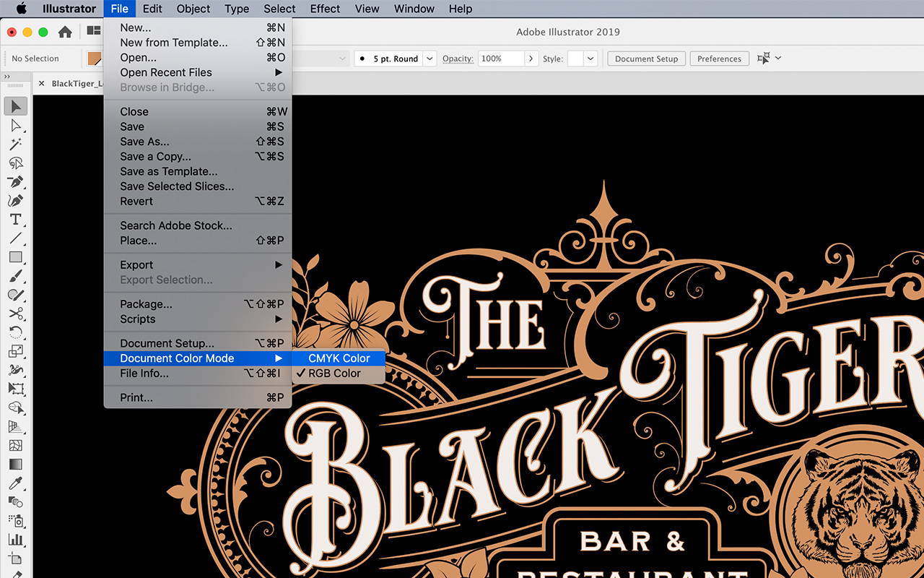Select the Curvature tool
Viewport: 924px width, 578px height.
[x=16, y=200]
